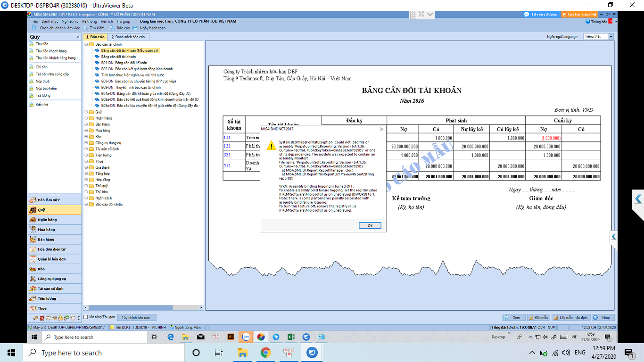644x362 pixels.
Task: Open Tiền lương module in sidebar
Action: [x=55, y=298]
